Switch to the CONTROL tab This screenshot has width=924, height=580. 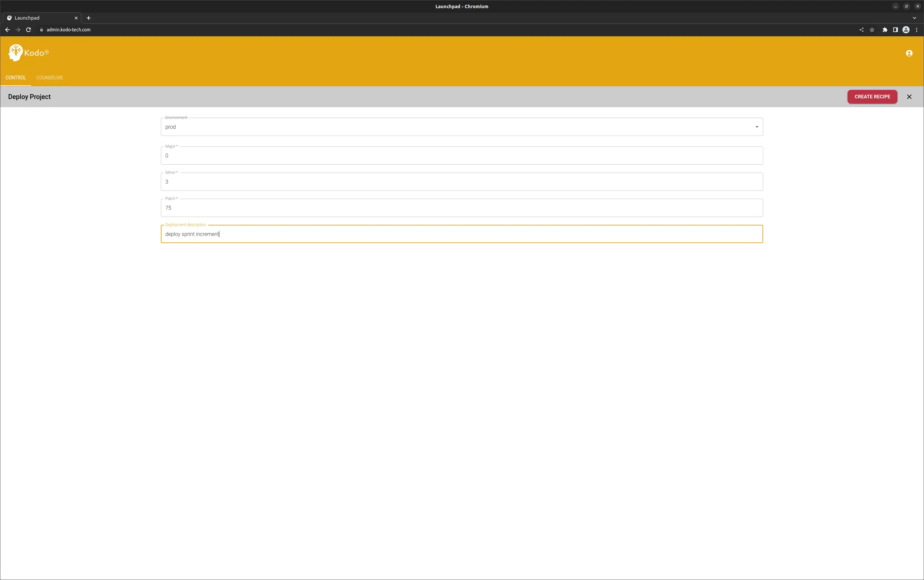[16, 77]
